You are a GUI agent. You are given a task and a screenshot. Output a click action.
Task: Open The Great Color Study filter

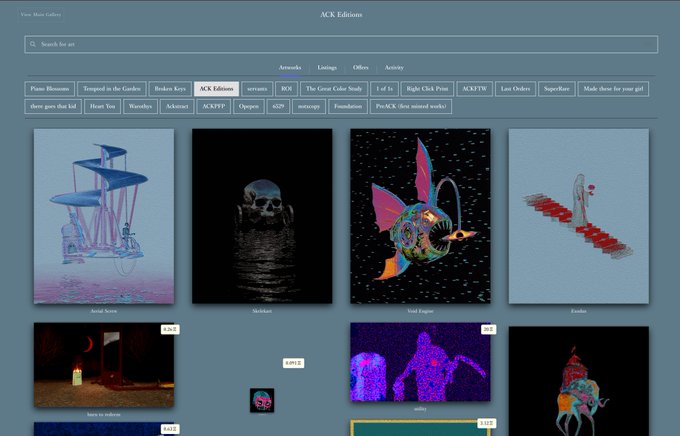coord(334,89)
